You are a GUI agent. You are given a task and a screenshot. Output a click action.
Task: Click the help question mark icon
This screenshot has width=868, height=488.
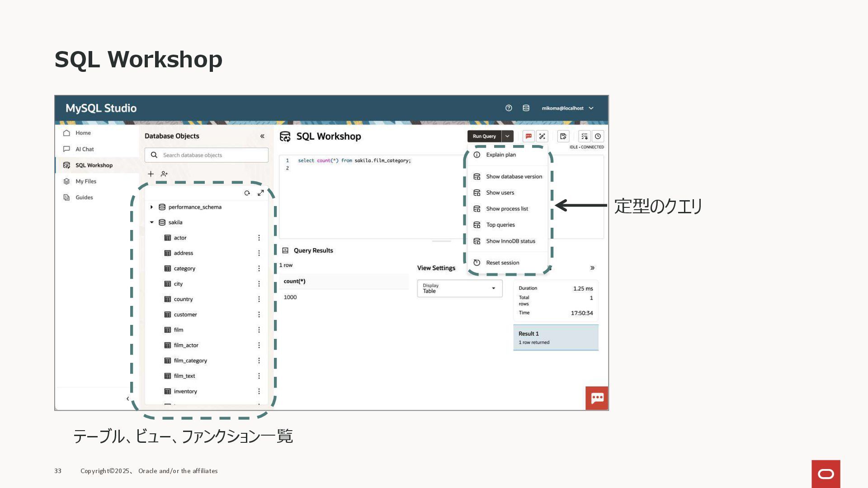tap(509, 108)
